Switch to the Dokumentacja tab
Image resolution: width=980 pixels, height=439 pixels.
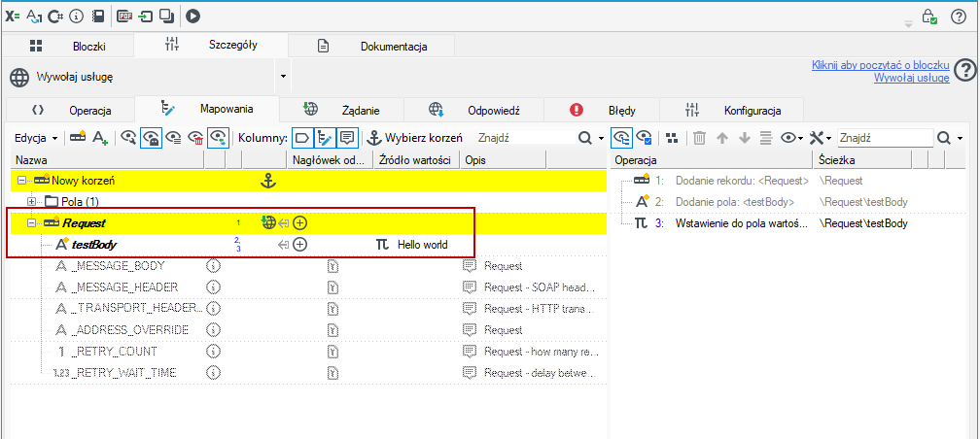point(371,47)
